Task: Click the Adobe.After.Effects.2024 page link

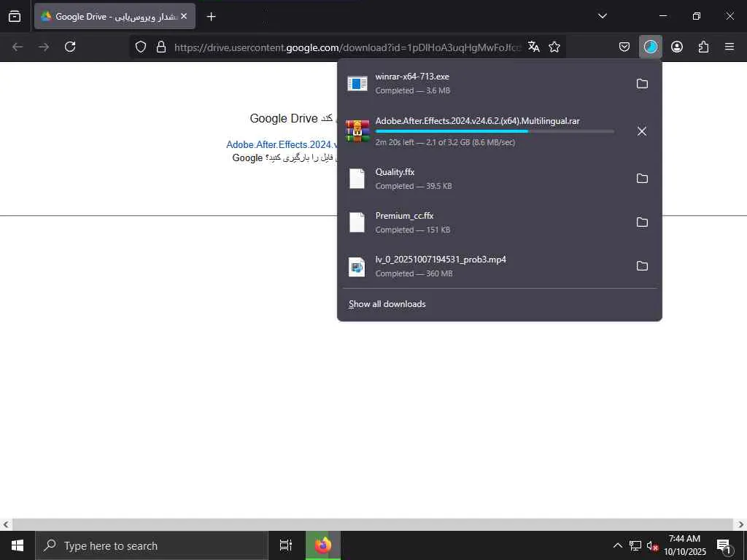Action: (282, 145)
